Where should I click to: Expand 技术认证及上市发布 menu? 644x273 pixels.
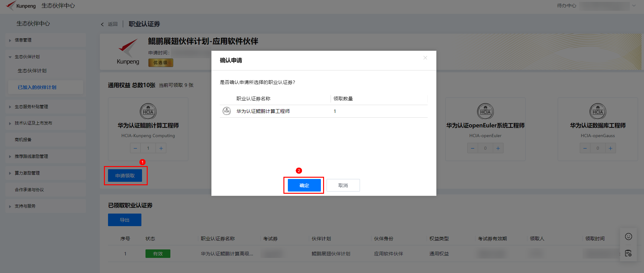[x=46, y=123]
